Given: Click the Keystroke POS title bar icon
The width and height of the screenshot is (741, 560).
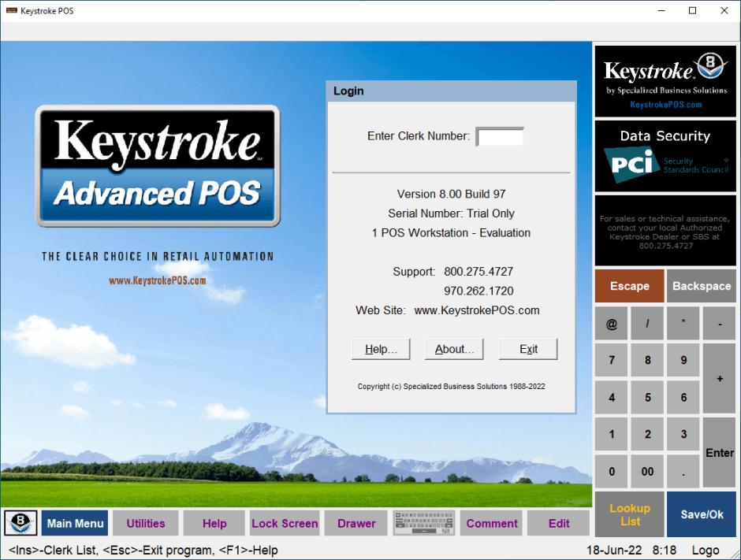Looking at the screenshot, I should tap(12, 10).
